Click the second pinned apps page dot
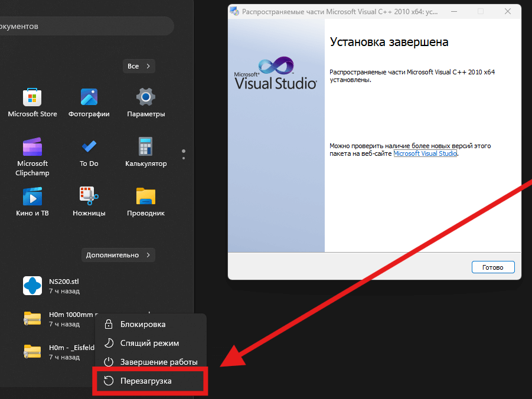This screenshot has width=532, height=399. 184,158
